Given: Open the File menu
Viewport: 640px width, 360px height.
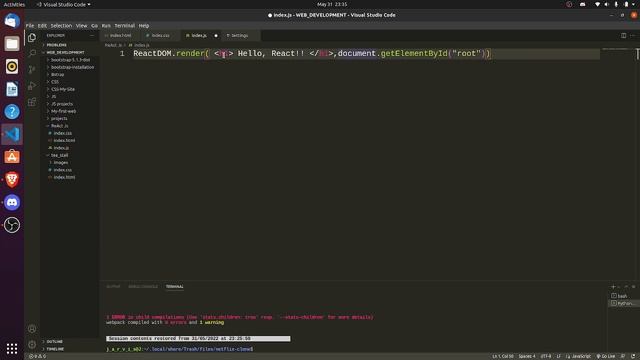Looking at the screenshot, I should click(x=30, y=25).
